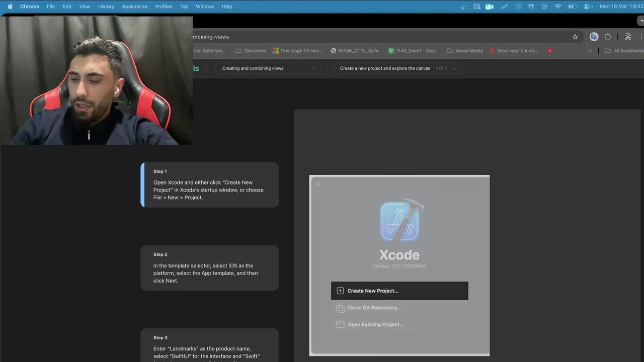Screen dimensions: 644x362
Task: Open the t148_team1 - Goo... bookmark
Action: [x=414, y=50]
